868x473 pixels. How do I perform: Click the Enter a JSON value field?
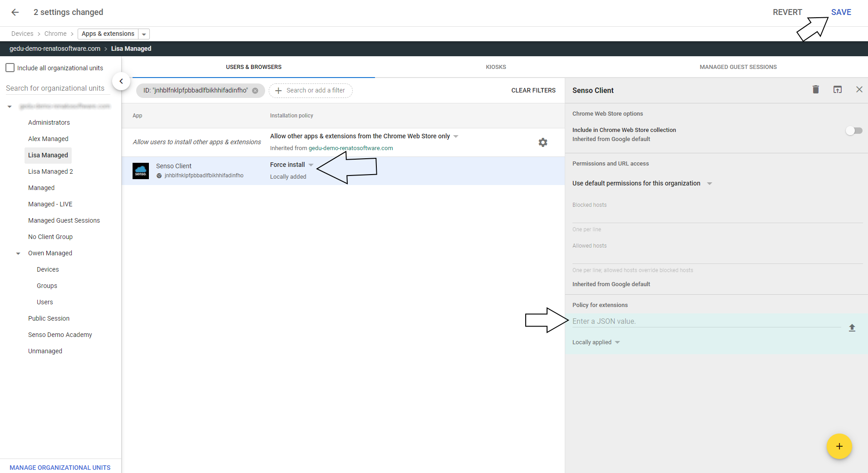coord(706,321)
